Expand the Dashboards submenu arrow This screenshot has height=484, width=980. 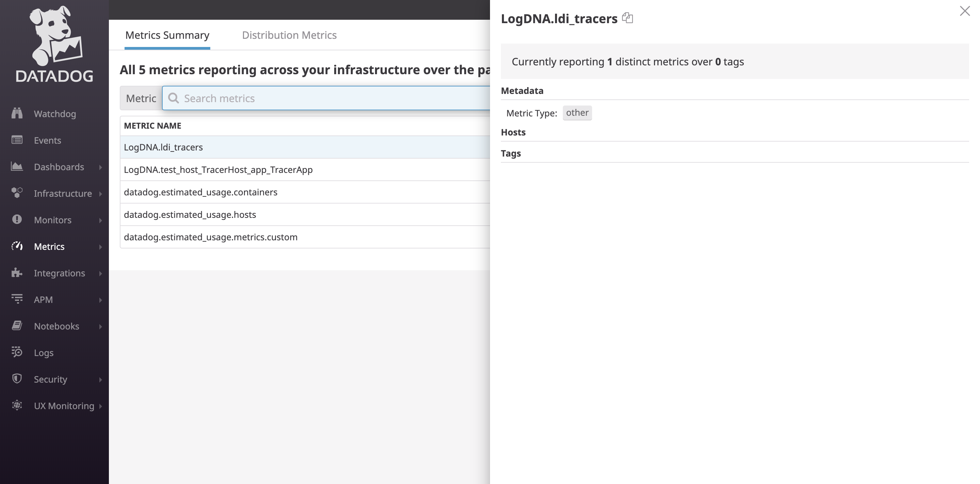(100, 167)
